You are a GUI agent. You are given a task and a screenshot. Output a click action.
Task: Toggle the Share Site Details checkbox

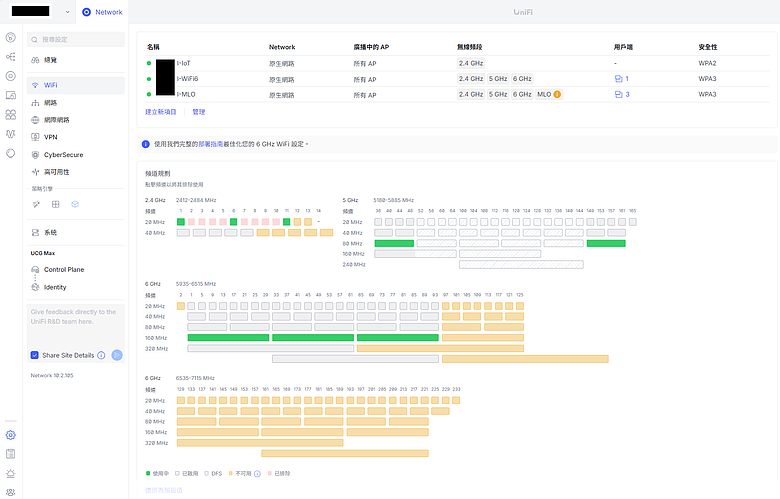click(x=35, y=355)
